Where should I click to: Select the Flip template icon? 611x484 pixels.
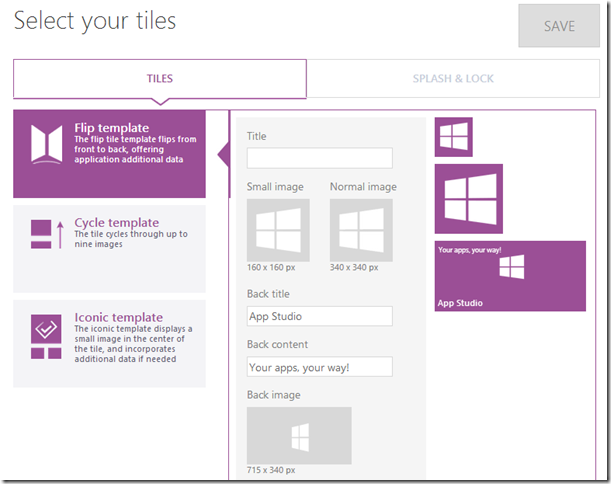46,144
